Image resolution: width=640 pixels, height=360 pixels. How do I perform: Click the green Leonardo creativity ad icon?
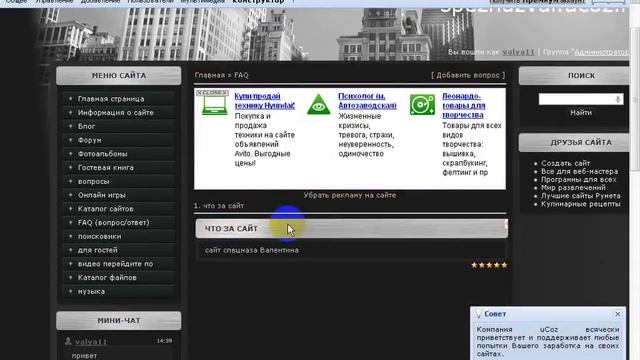click(x=422, y=105)
